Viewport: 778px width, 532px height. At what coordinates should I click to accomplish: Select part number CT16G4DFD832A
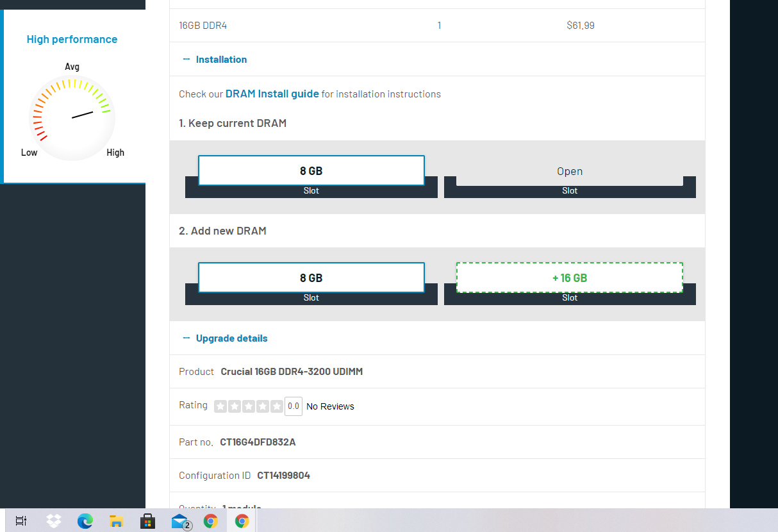pyautogui.click(x=258, y=442)
